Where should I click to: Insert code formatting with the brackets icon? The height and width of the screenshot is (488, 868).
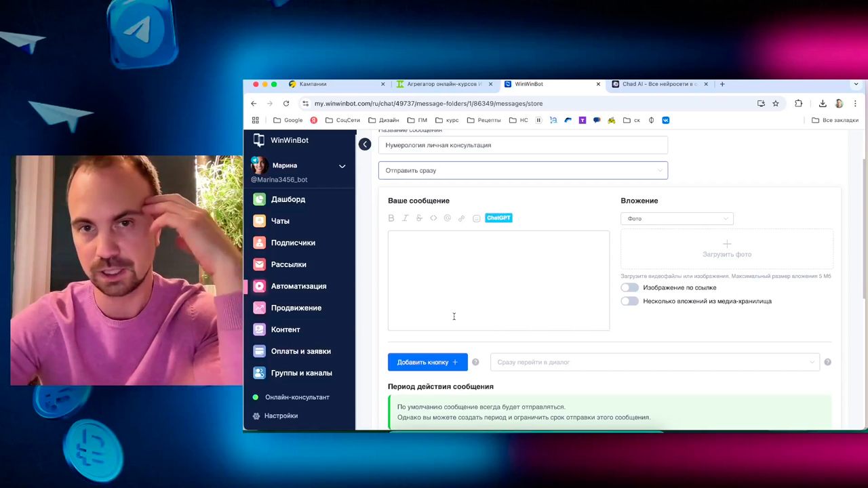coord(433,218)
